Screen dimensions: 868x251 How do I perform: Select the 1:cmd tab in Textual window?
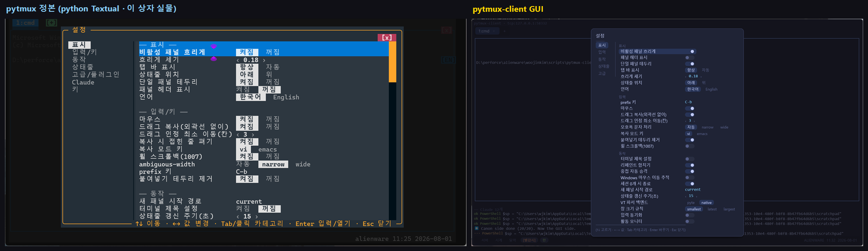click(x=25, y=23)
